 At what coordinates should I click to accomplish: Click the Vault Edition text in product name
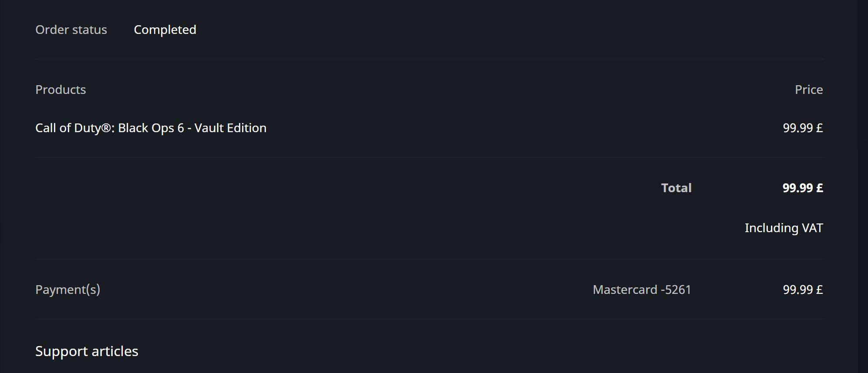[230, 128]
